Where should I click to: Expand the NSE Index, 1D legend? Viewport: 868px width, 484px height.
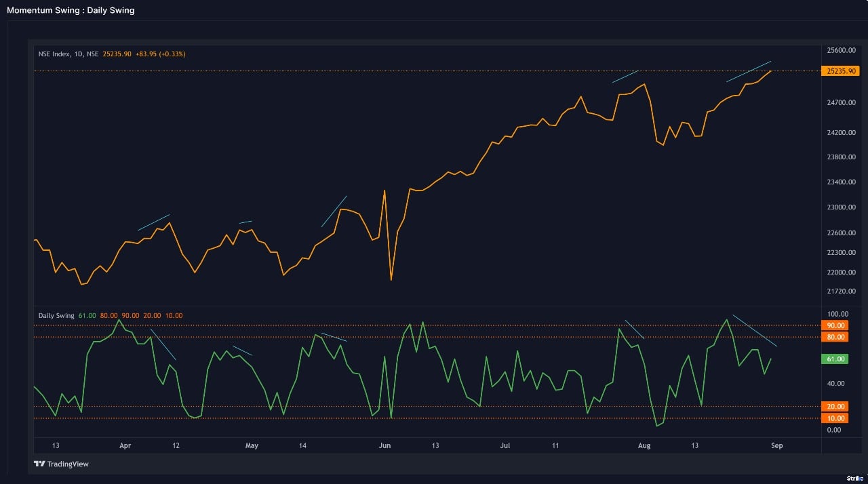click(x=68, y=54)
